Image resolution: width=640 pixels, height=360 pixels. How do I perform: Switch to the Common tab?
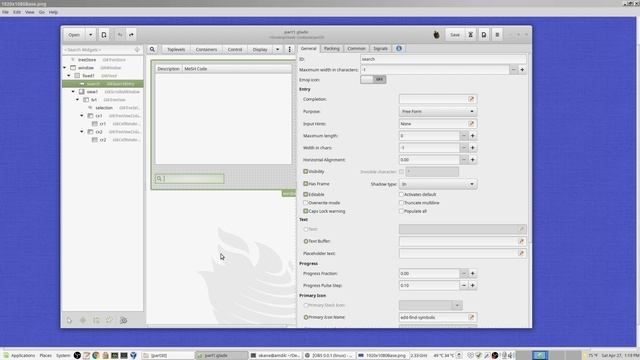tap(356, 49)
